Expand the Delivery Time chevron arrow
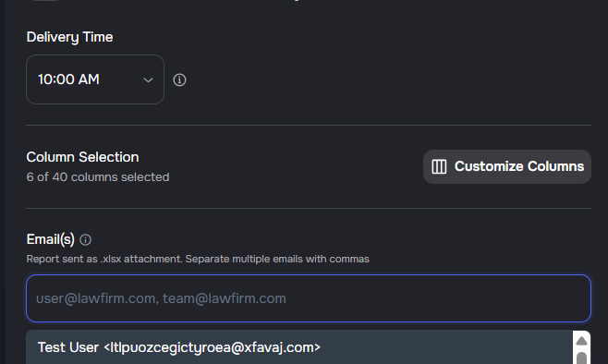 [x=148, y=80]
